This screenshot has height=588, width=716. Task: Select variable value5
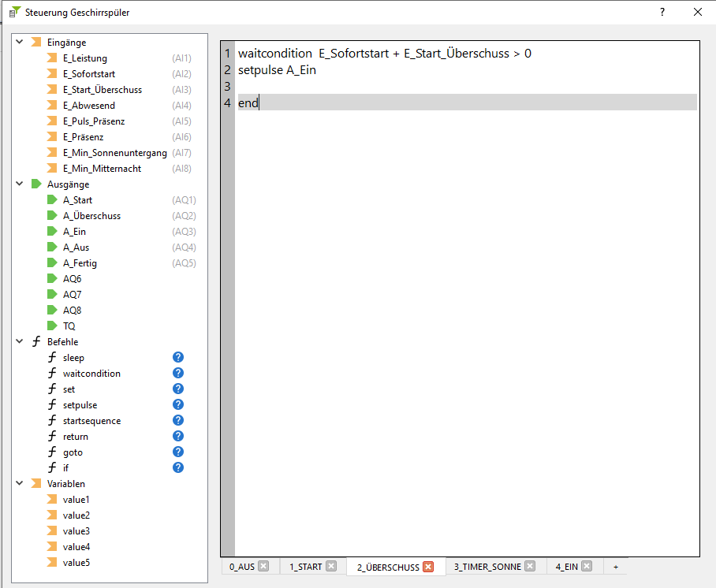click(76, 563)
